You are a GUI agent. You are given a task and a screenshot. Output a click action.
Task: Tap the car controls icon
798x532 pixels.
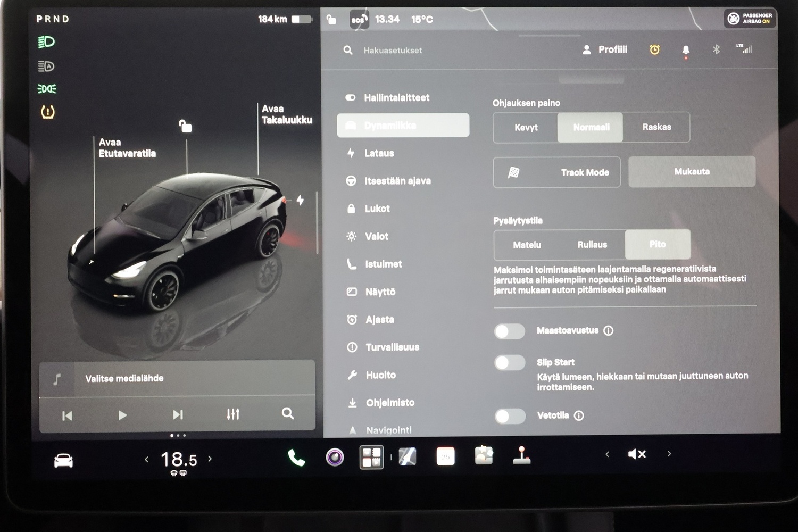pyautogui.click(x=63, y=460)
